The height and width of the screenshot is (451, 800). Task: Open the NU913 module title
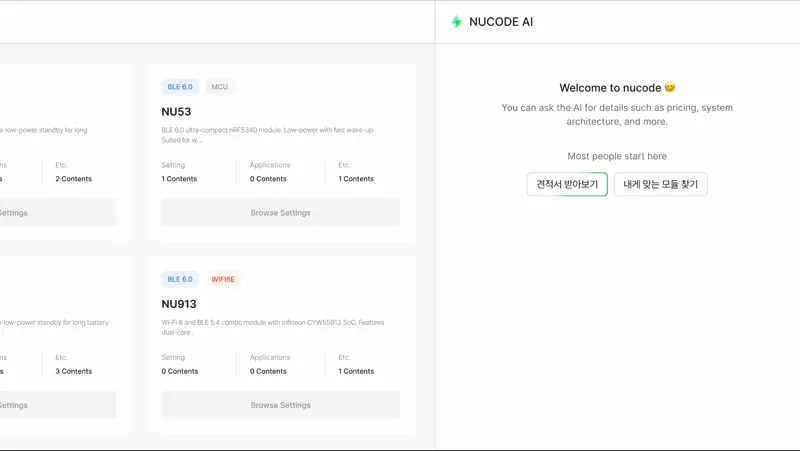click(179, 304)
